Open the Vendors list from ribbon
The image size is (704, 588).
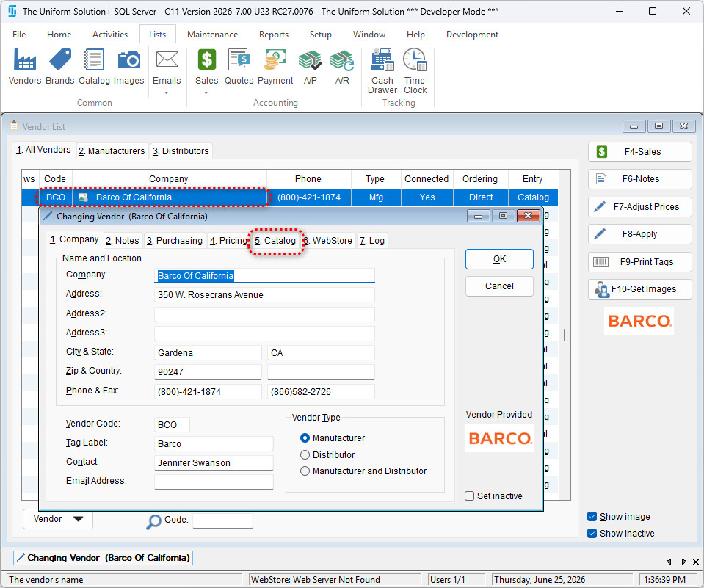point(25,66)
